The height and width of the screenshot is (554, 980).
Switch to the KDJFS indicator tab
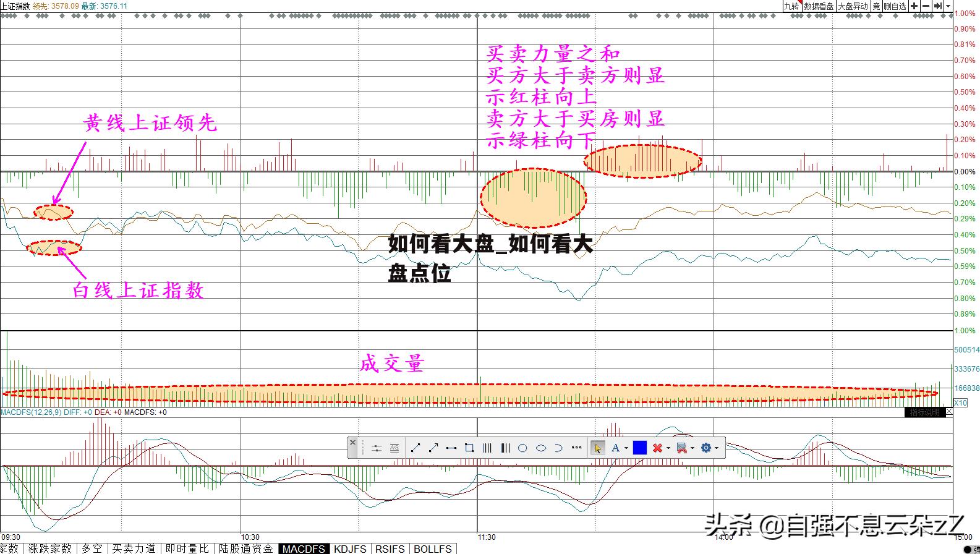351,548
